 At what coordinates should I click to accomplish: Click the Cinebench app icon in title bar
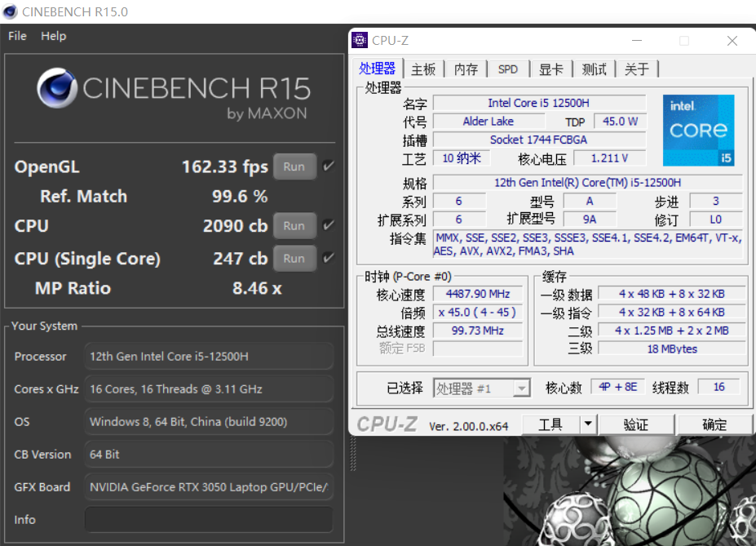coord(9,11)
